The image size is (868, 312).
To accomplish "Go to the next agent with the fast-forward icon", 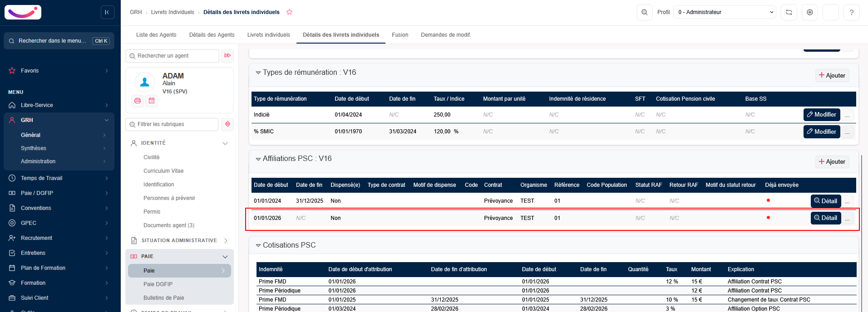I will (x=227, y=56).
